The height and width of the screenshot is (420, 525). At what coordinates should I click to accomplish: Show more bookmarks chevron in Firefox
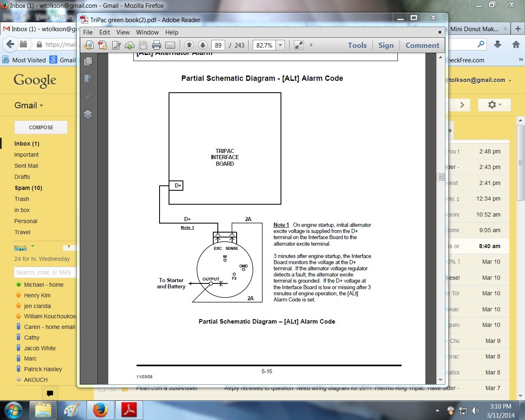pyautogui.click(x=521, y=60)
